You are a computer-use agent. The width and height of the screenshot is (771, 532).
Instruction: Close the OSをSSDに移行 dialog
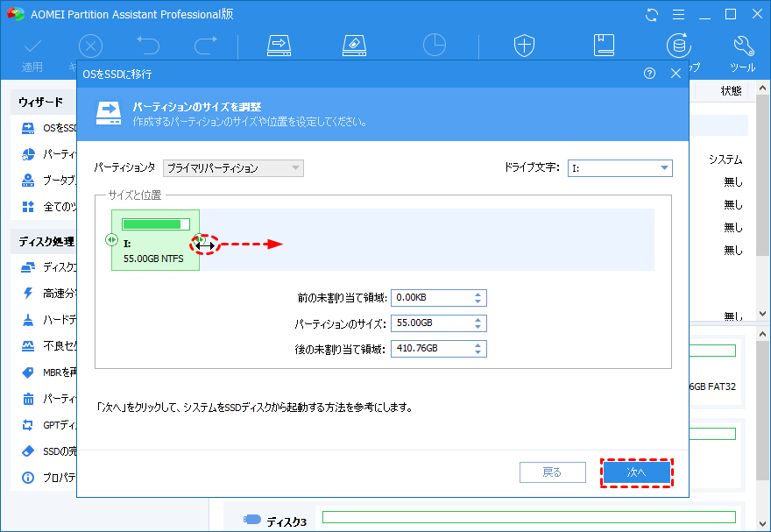coord(676,74)
